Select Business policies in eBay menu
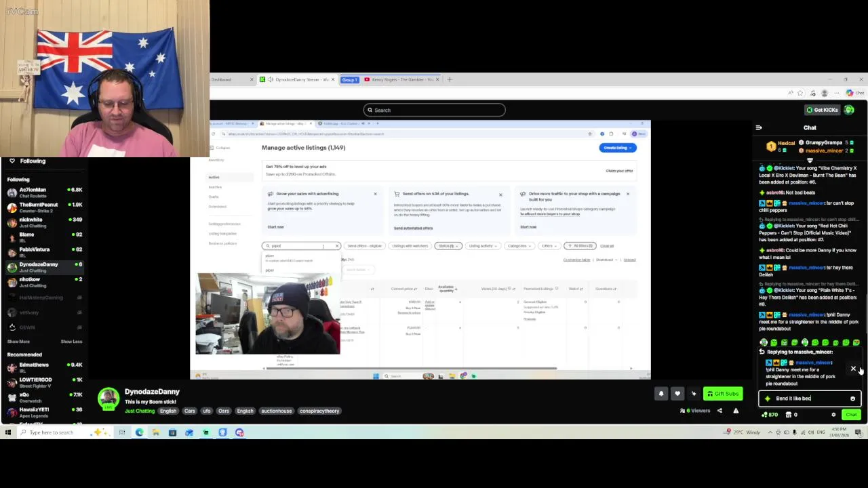 coord(222,243)
